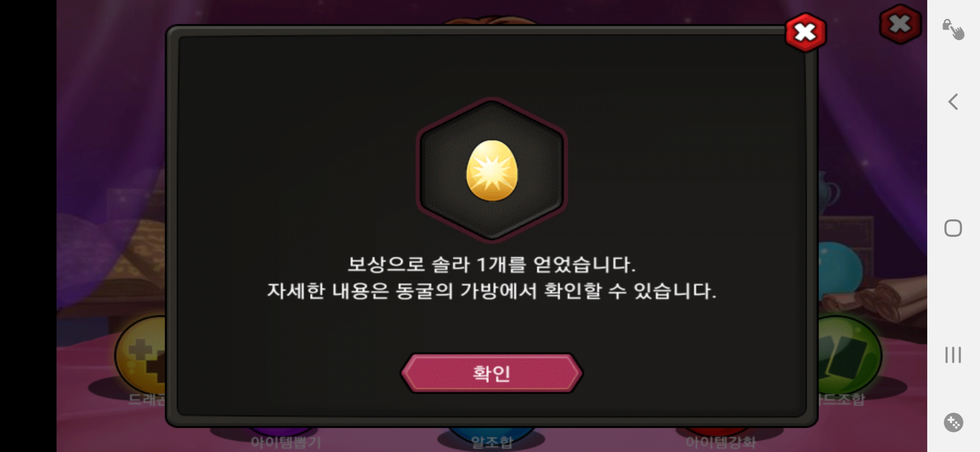Image resolution: width=980 pixels, height=452 pixels.
Task: Tap the Android home button
Action: (x=953, y=228)
